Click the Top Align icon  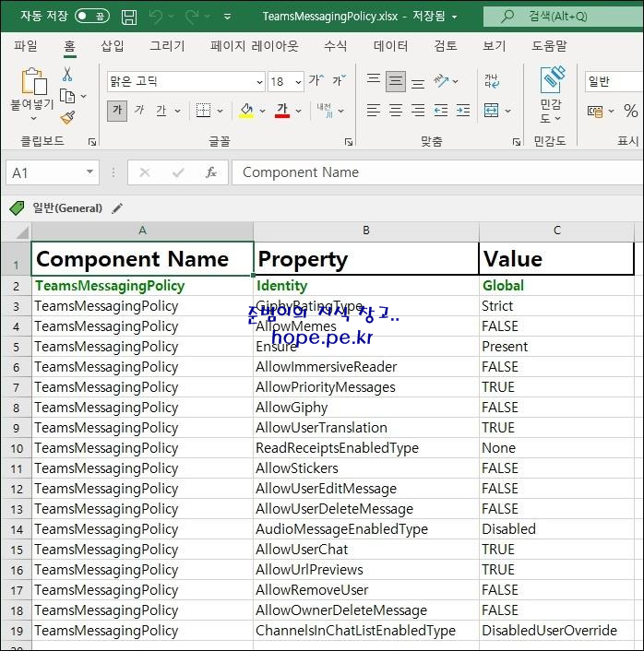pos(374,80)
